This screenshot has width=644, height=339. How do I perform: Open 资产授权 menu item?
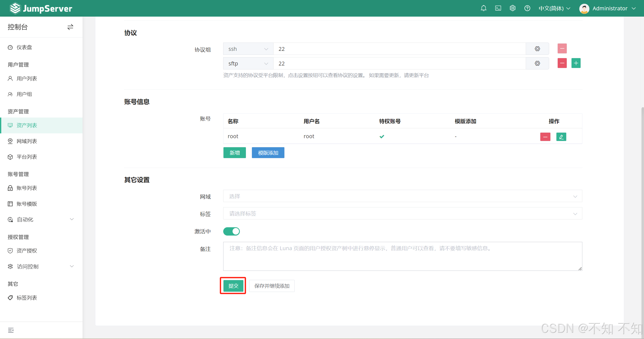[x=27, y=251]
